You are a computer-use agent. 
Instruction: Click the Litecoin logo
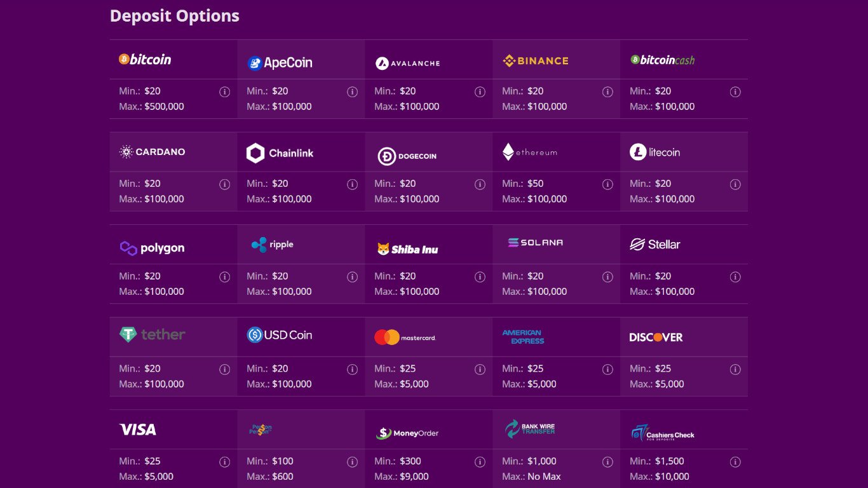point(655,152)
